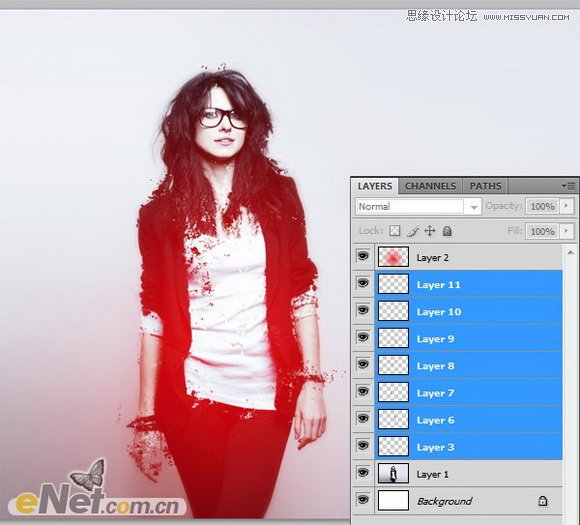The image size is (580, 525).
Task: Click the lock all padlock icon
Action: (447, 231)
